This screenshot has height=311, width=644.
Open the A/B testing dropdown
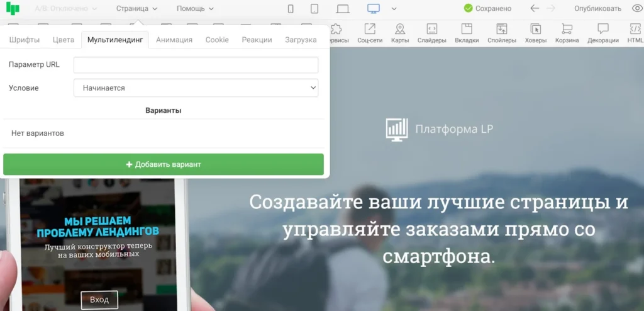65,8
